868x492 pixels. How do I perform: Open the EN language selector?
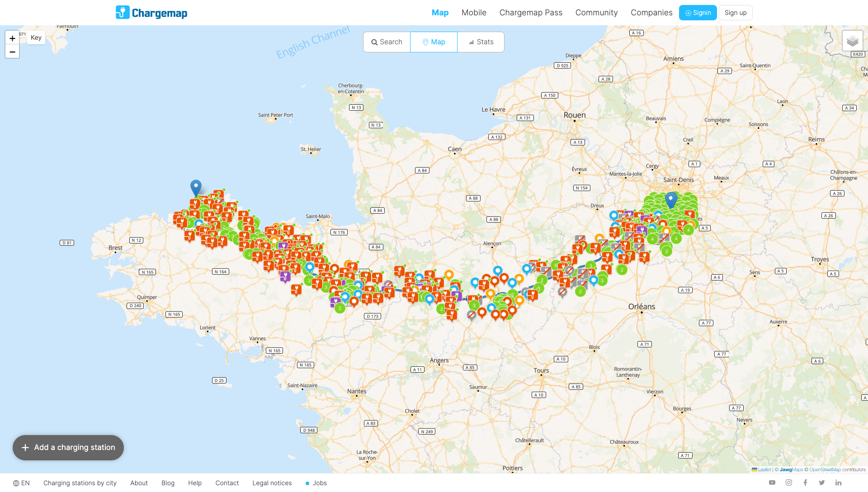click(x=21, y=483)
